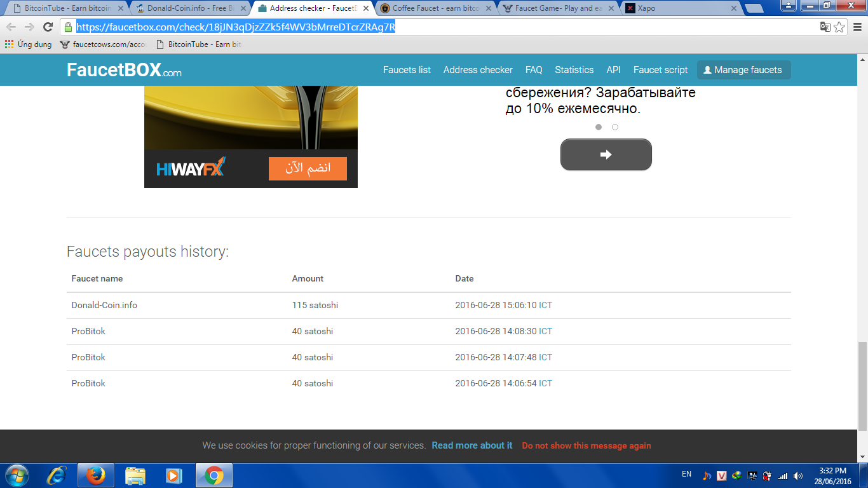The height and width of the screenshot is (488, 868).
Task: Reload the current page
Action: click(x=48, y=27)
